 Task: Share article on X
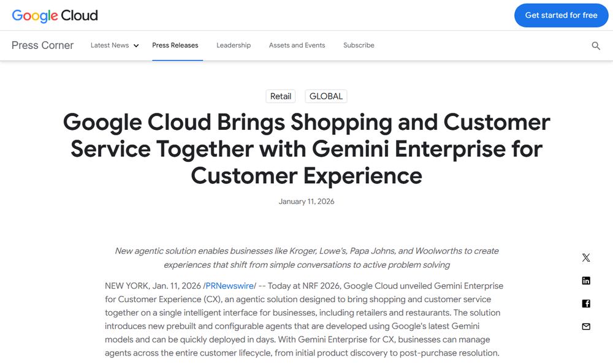click(x=586, y=257)
